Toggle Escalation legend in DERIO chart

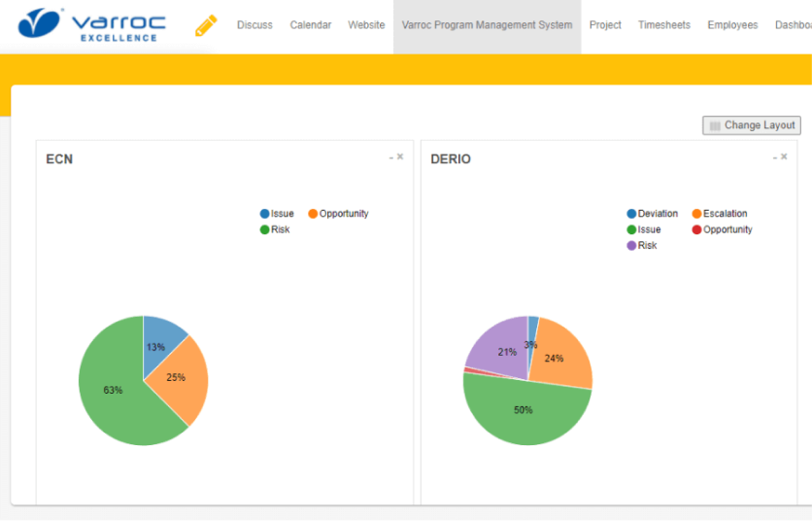(x=719, y=214)
